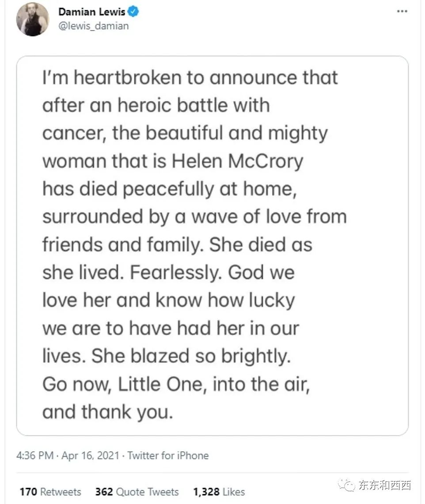
Task: View the 1,328 Likes list
Action: [x=219, y=492]
